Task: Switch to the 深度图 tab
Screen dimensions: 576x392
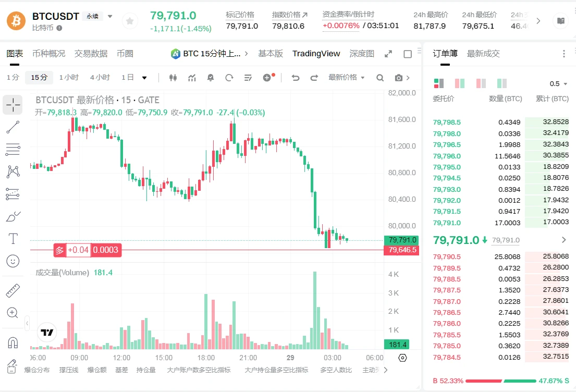Action: point(362,54)
